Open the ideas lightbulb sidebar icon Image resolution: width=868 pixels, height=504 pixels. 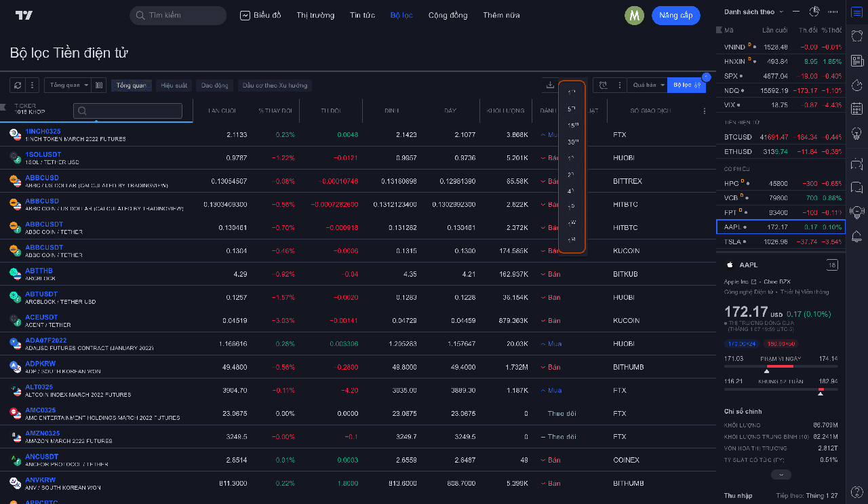coord(856,132)
